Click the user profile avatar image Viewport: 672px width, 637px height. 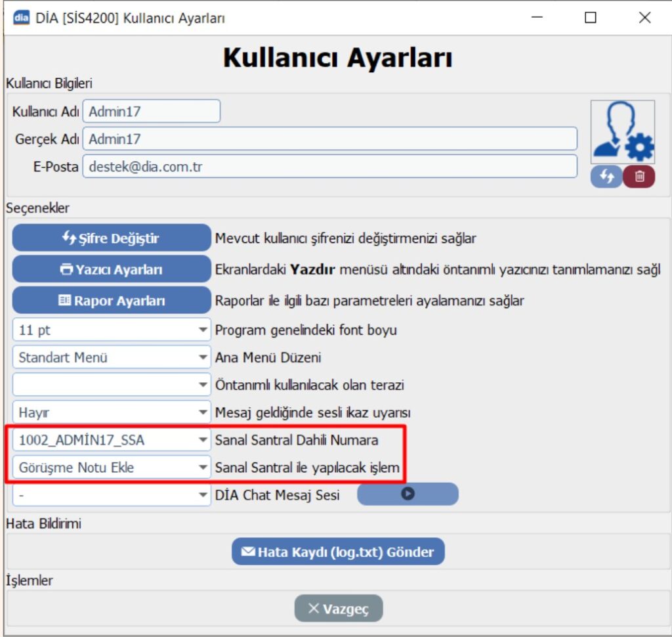pos(622,132)
